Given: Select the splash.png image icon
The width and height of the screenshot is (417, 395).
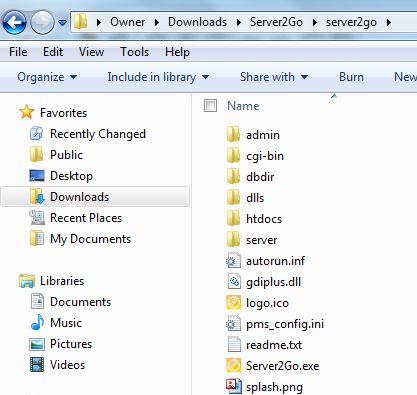Looking at the screenshot, I should click(x=233, y=386).
